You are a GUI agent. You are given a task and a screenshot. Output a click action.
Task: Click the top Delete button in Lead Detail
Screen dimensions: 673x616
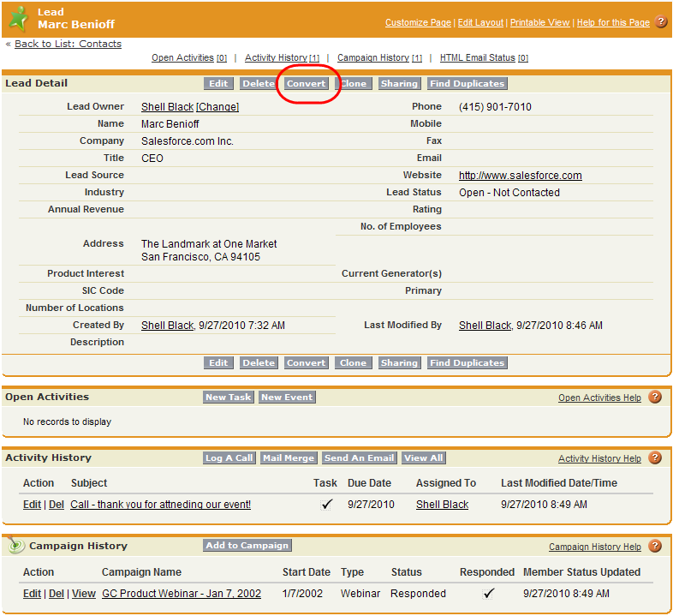[259, 83]
